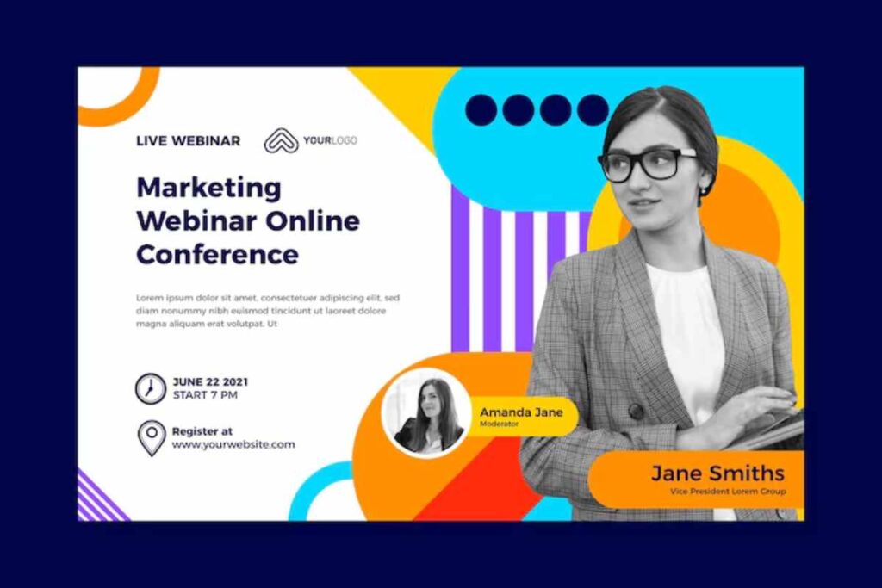Click the location pin icon

pos(151,437)
